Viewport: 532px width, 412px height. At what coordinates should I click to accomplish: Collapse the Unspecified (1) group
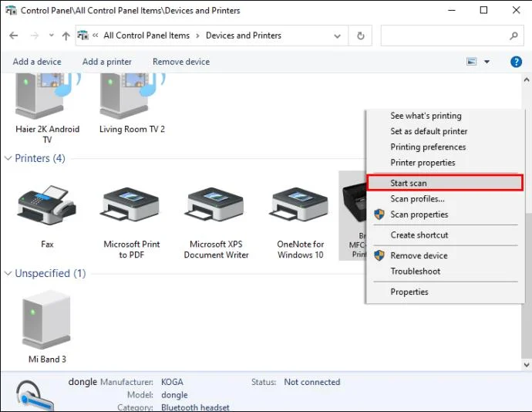(x=8, y=273)
